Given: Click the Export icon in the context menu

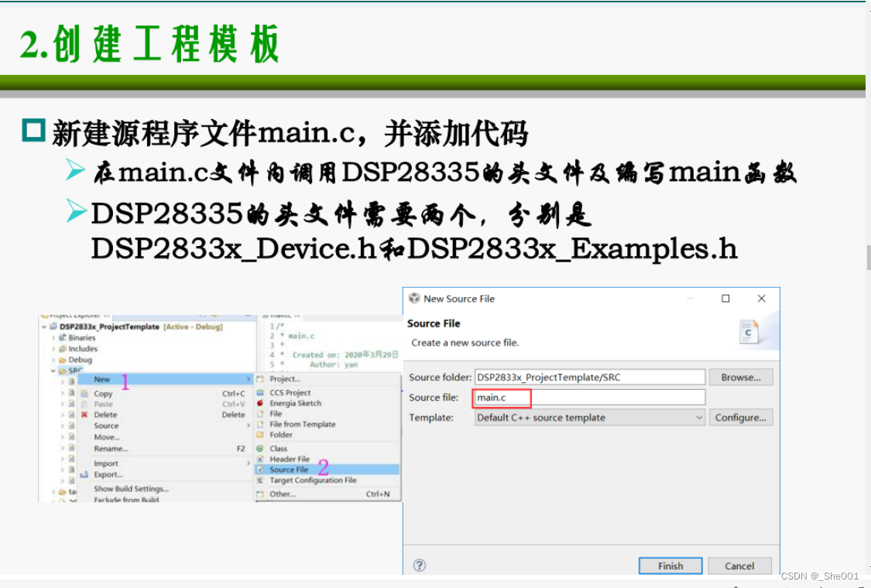Looking at the screenshot, I should click(x=84, y=475).
